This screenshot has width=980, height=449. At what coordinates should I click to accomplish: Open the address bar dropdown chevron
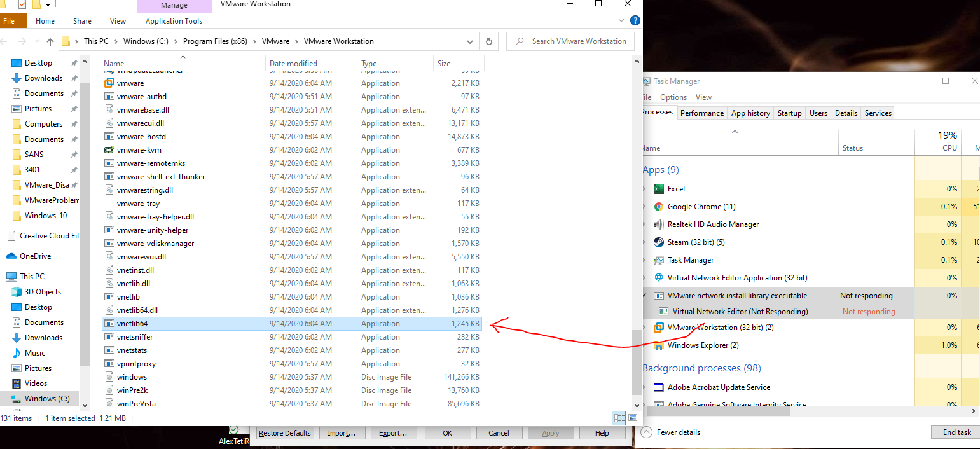click(469, 41)
